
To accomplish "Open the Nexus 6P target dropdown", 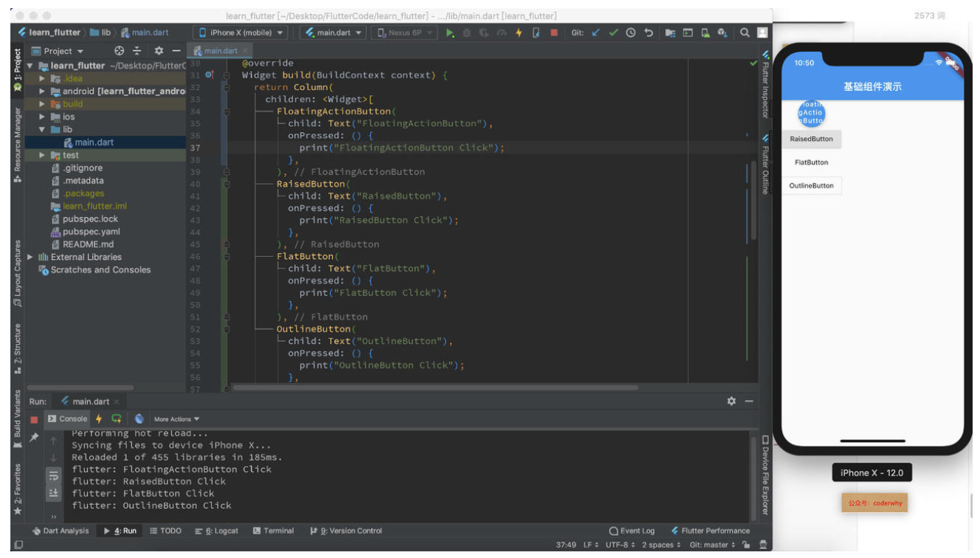I will [x=404, y=32].
